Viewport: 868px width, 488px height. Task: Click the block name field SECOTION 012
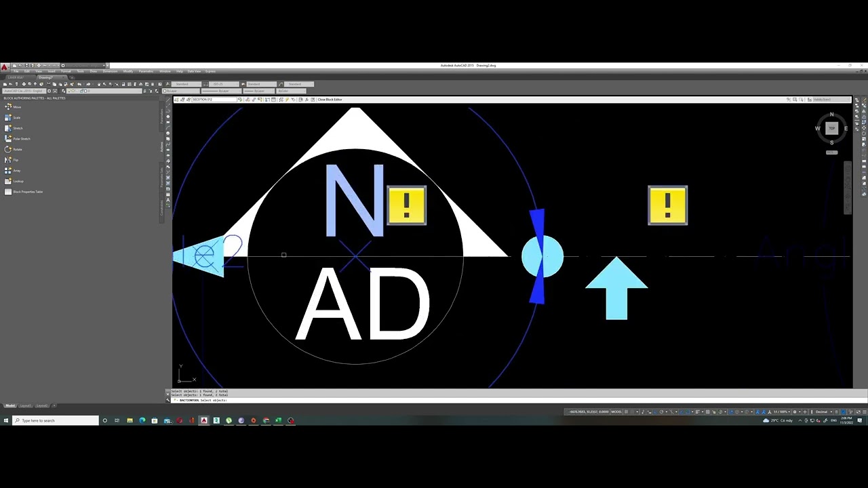214,100
